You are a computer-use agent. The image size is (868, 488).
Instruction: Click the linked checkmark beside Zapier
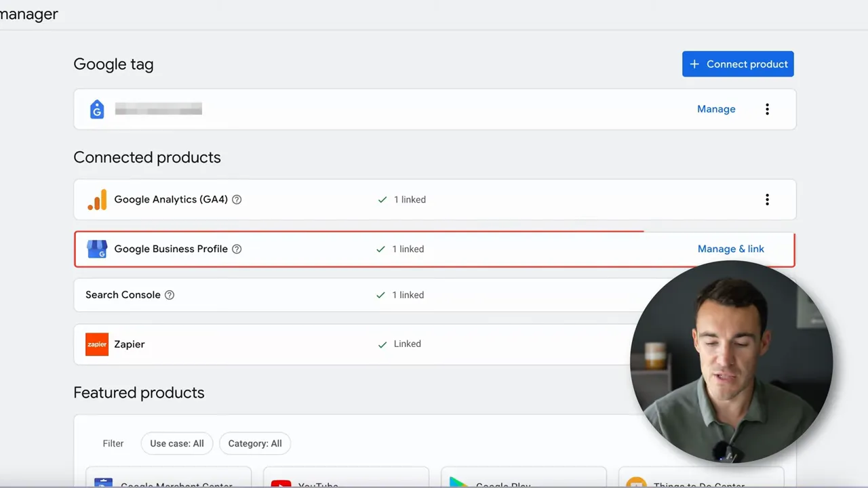[382, 344]
